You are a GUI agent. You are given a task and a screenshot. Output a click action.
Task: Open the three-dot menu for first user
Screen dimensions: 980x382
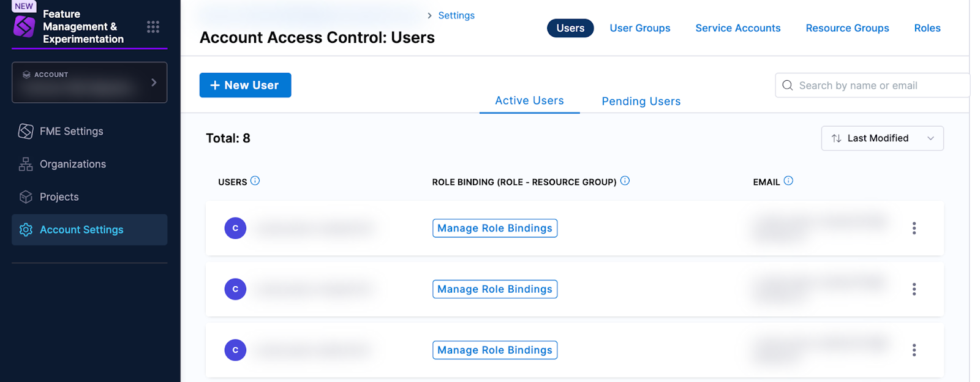click(914, 228)
